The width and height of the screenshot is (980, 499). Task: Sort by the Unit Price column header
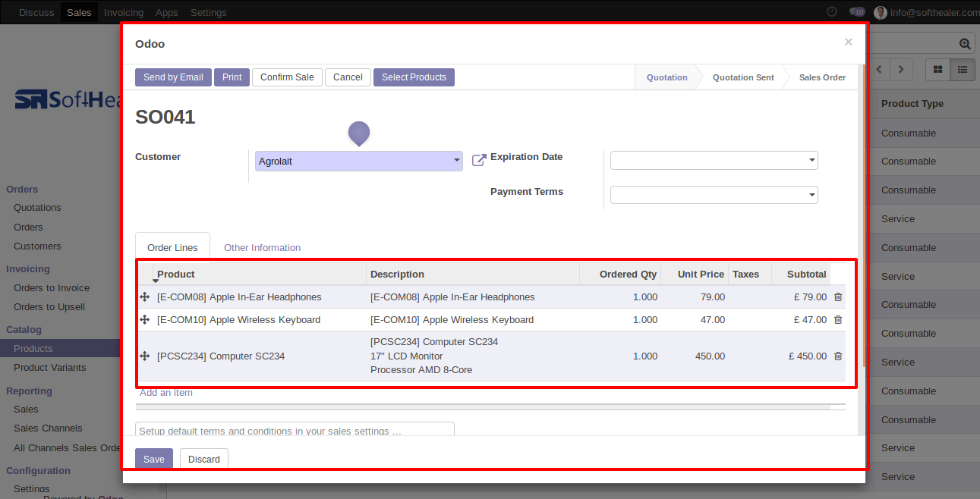pos(695,274)
